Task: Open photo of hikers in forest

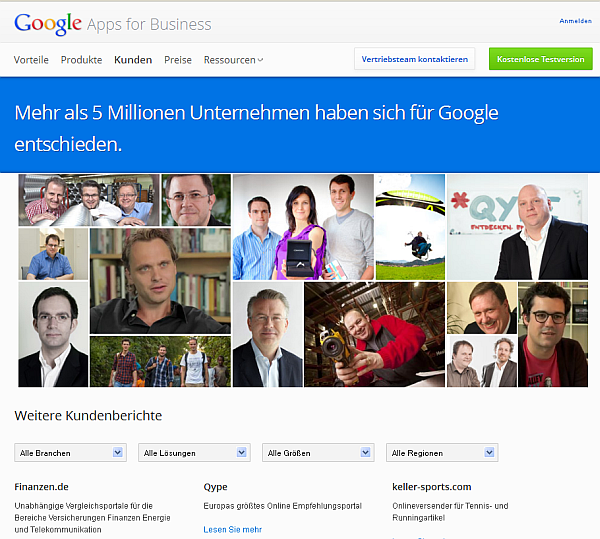Action: (x=160, y=362)
